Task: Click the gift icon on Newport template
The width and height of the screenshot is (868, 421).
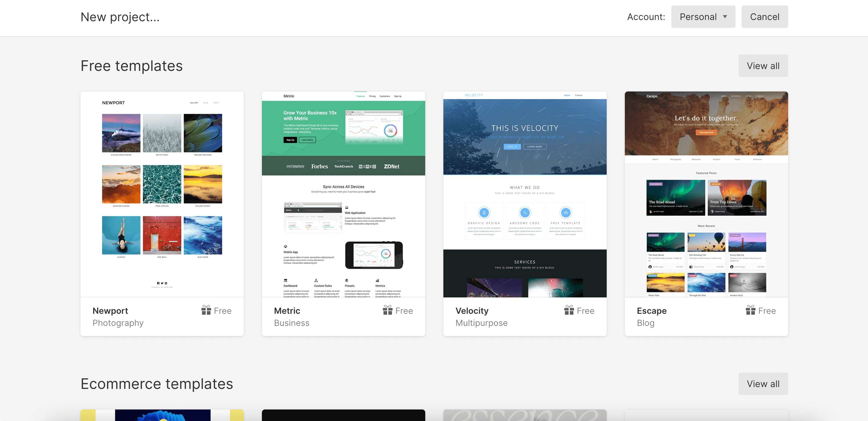Action: tap(205, 311)
